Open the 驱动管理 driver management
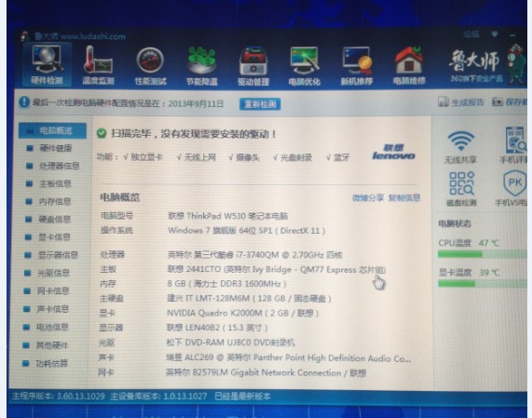The width and height of the screenshot is (532, 418). [253, 66]
